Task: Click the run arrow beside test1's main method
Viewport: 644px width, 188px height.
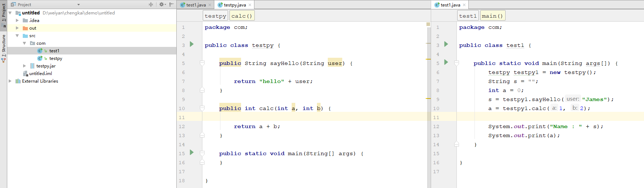Action: pos(446,62)
